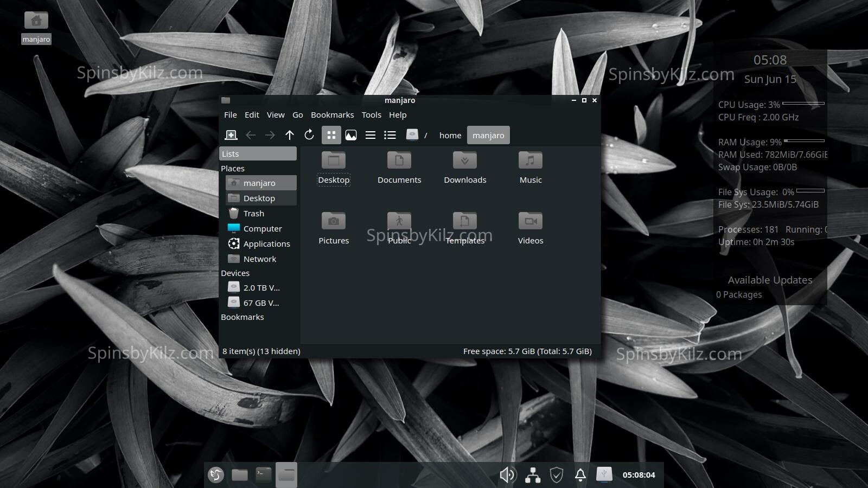Image resolution: width=868 pixels, height=488 pixels.
Task: Switch to icon view mode
Action: pyautogui.click(x=331, y=135)
